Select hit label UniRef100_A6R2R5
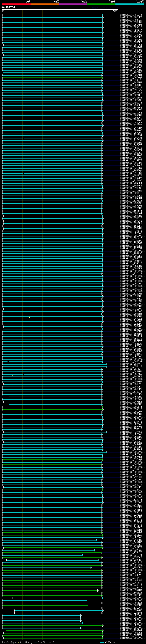Screen dimensions: 146x644 click(131, 397)
